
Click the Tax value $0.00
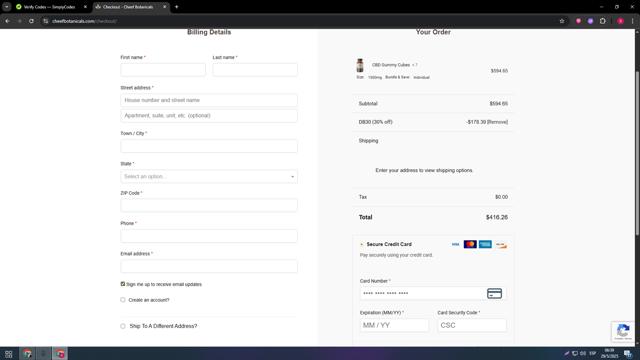click(x=502, y=197)
